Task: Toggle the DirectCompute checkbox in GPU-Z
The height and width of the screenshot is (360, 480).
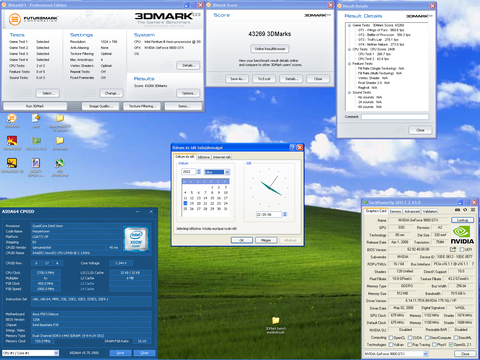Action: [x=426, y=338]
